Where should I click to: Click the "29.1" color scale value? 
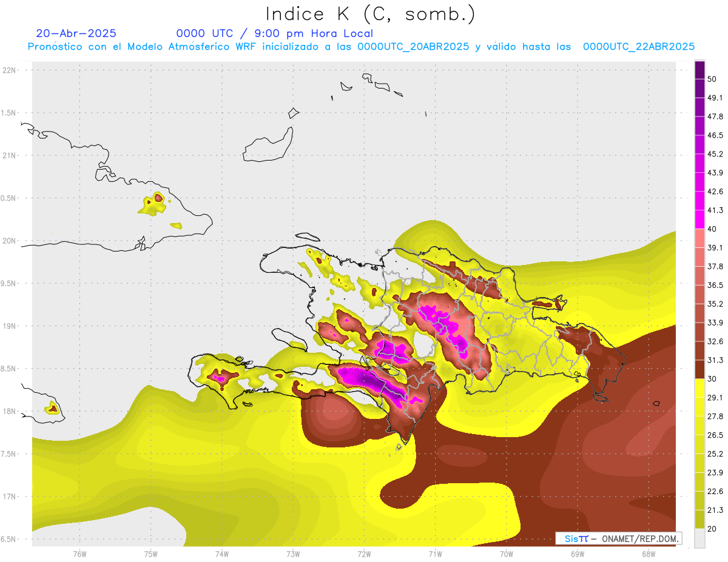point(715,397)
